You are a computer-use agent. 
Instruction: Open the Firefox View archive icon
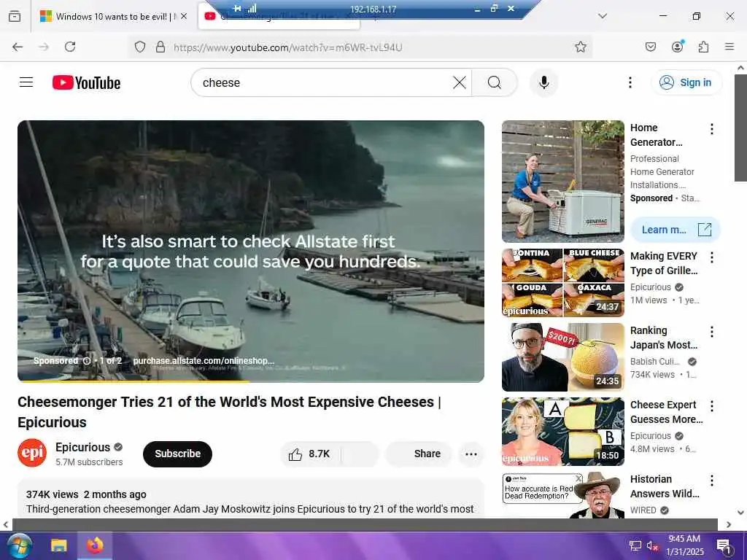(x=15, y=16)
